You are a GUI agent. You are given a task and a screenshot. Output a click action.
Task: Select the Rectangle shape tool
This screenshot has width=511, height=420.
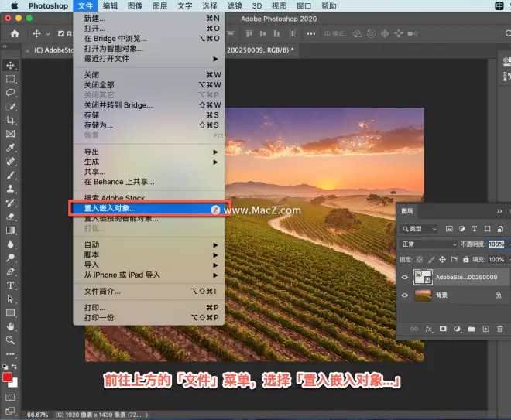tap(10, 313)
